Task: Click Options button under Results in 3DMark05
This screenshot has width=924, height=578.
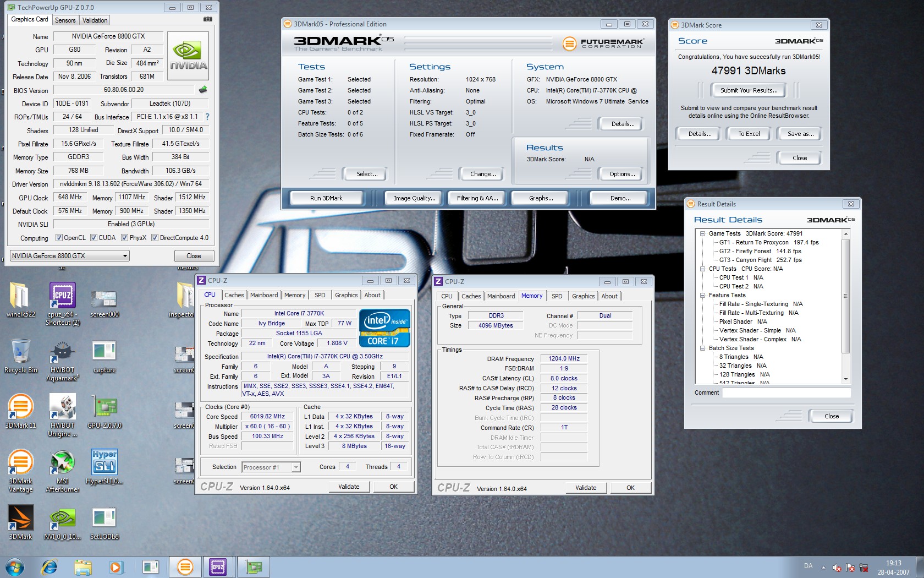Action: click(621, 174)
